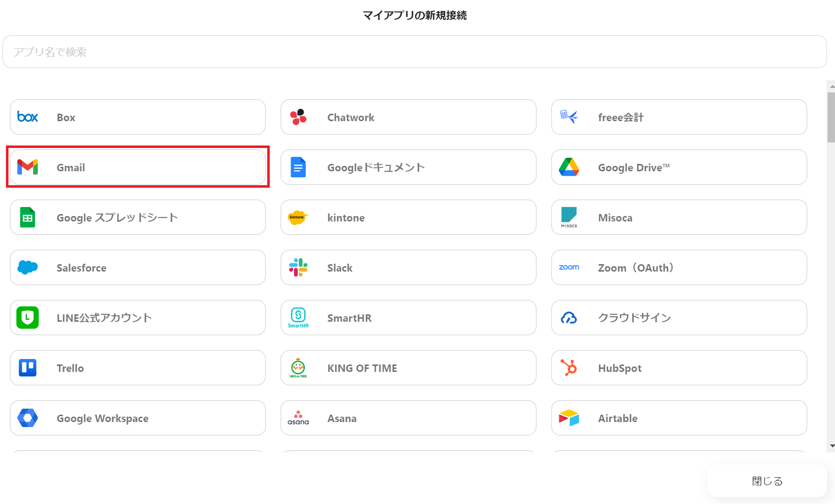
Task: Select the Slack app label
Action: pyautogui.click(x=340, y=268)
